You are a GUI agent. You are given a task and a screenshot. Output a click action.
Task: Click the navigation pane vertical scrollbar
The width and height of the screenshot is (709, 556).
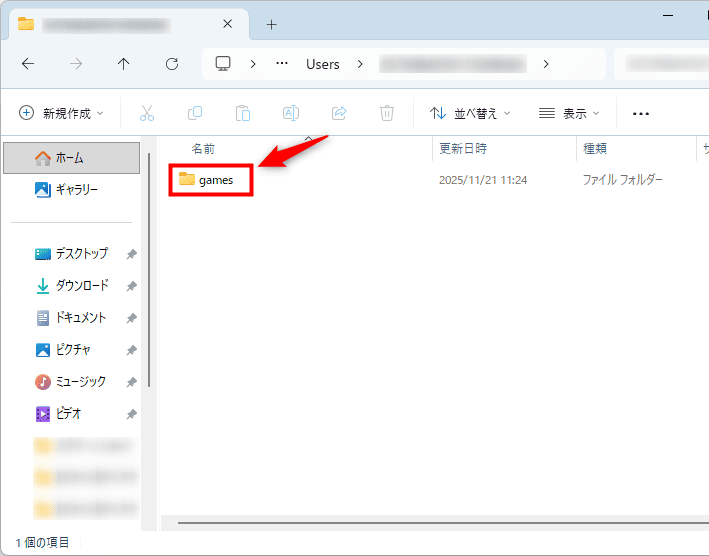[149, 270]
